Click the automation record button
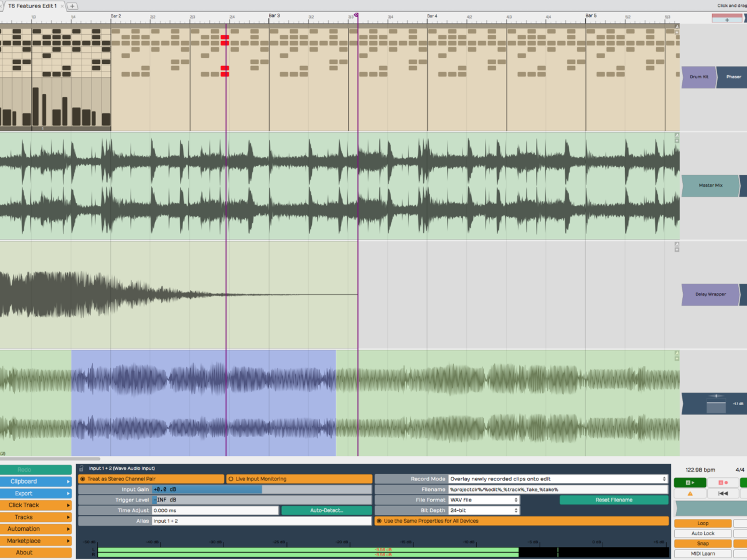Image resolution: width=747 pixels, height=560 pixels. pyautogui.click(x=723, y=482)
